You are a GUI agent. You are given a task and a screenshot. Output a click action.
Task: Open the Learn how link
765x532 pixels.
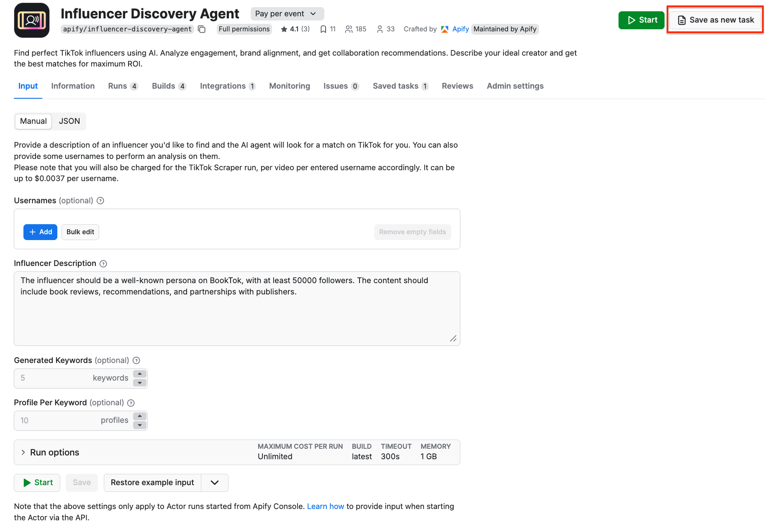point(326,506)
